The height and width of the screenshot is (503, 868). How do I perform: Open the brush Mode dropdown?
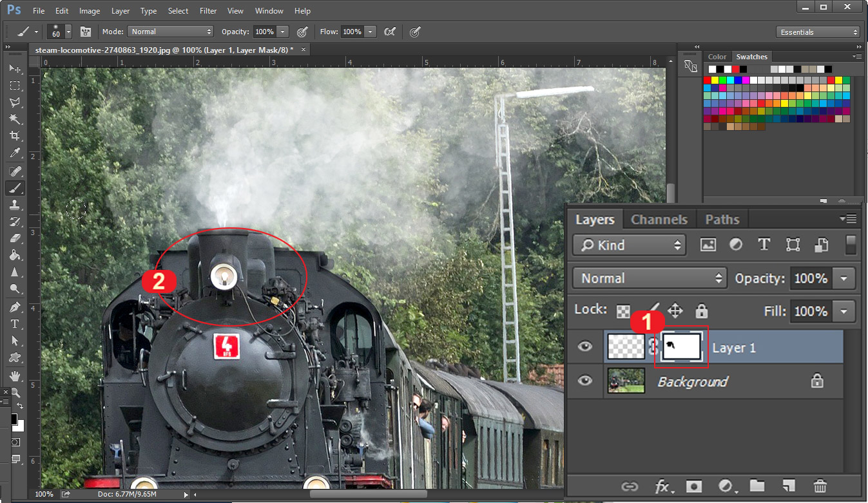click(x=170, y=32)
